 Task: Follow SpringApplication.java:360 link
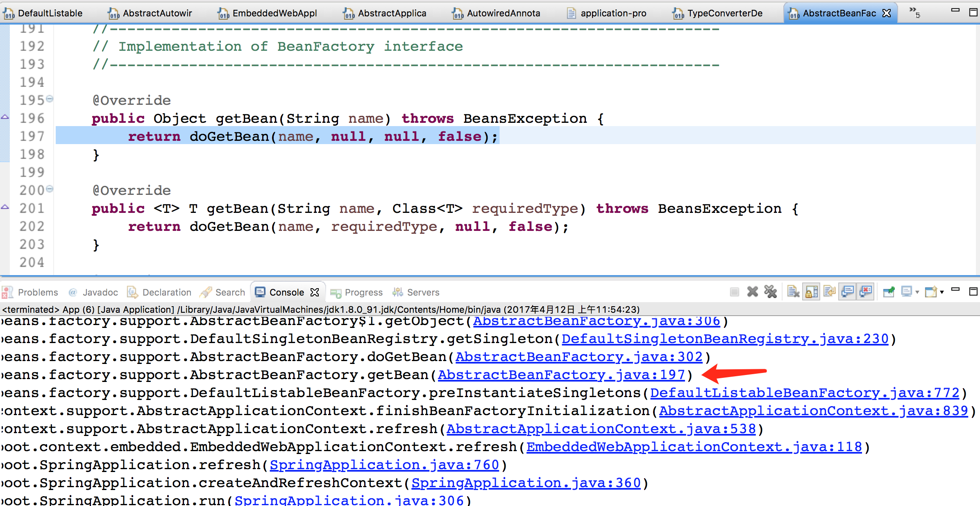526,483
